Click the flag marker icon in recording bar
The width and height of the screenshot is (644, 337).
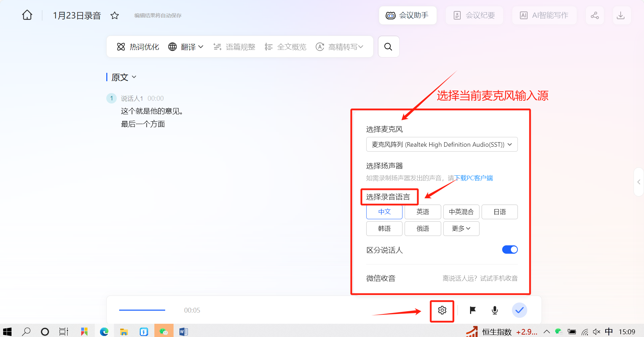click(x=473, y=310)
